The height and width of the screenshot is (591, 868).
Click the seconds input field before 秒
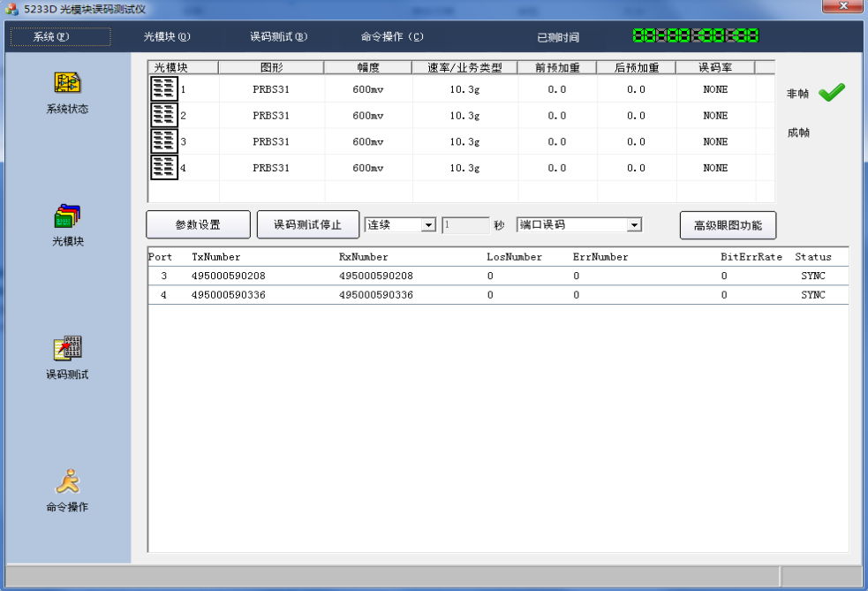pos(465,225)
